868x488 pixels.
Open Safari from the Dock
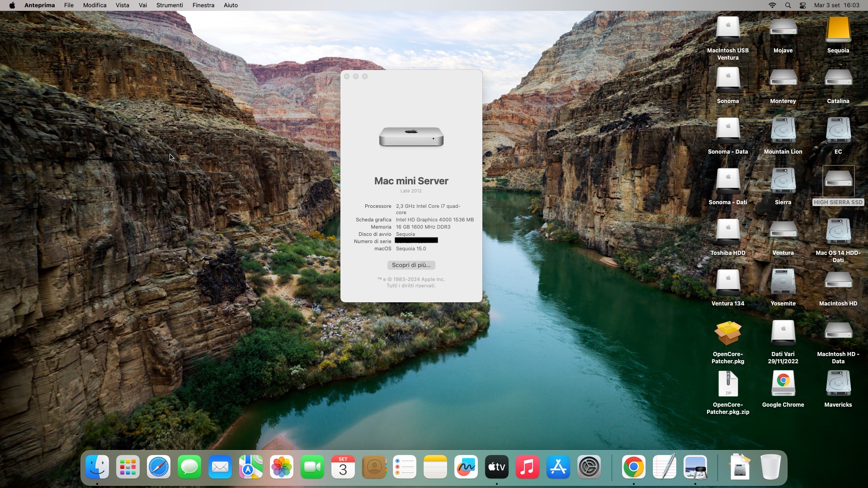(x=159, y=467)
